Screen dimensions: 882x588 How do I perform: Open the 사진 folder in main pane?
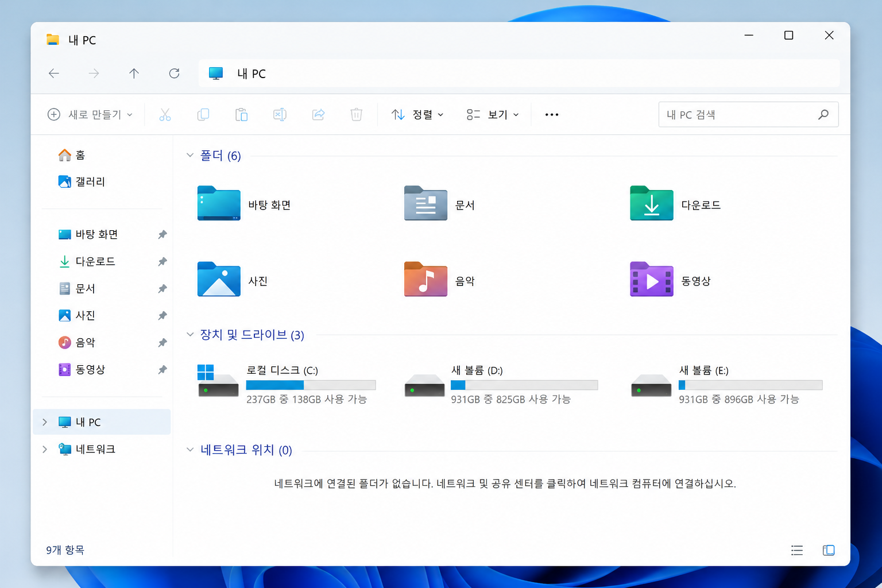click(x=233, y=280)
